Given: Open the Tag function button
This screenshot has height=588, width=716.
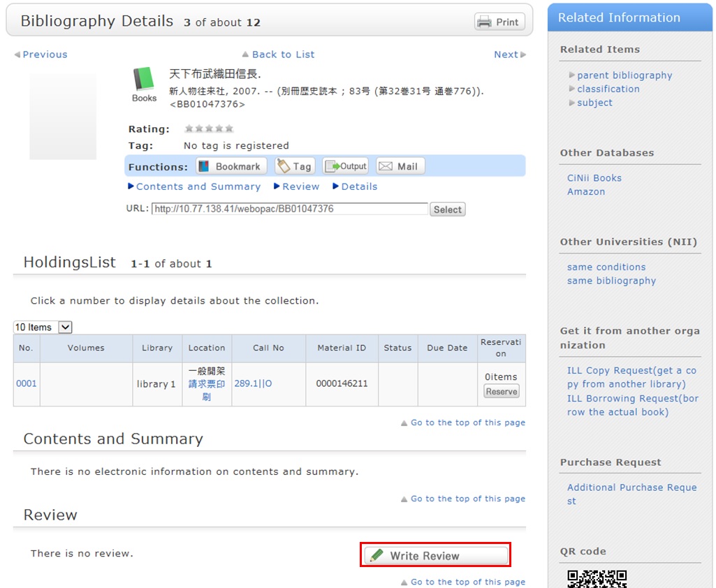Looking at the screenshot, I should 295,166.
